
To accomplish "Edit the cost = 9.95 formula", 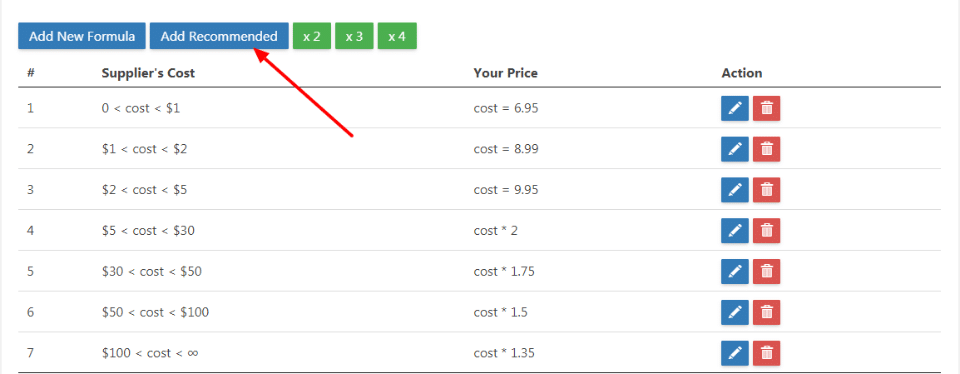I will coord(735,190).
